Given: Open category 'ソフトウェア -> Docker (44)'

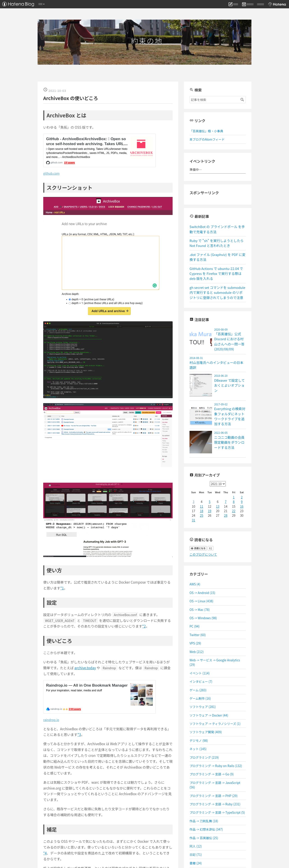Looking at the screenshot, I should pos(209,715).
